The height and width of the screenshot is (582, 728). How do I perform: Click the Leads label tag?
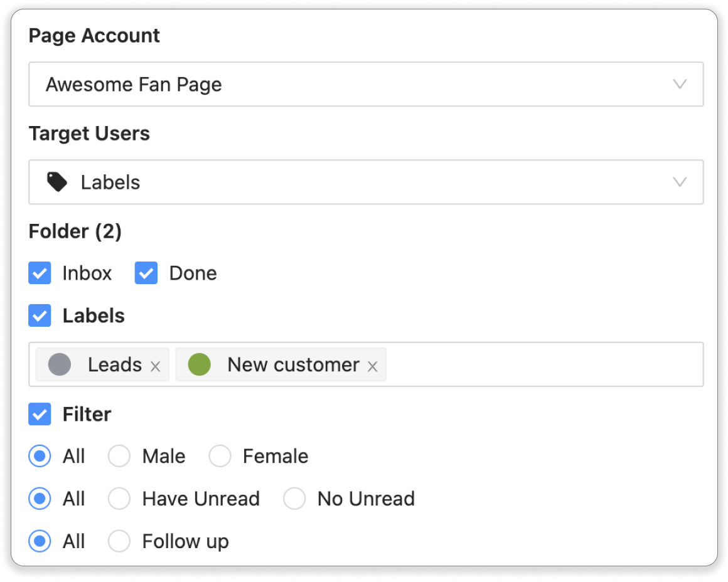point(116,364)
